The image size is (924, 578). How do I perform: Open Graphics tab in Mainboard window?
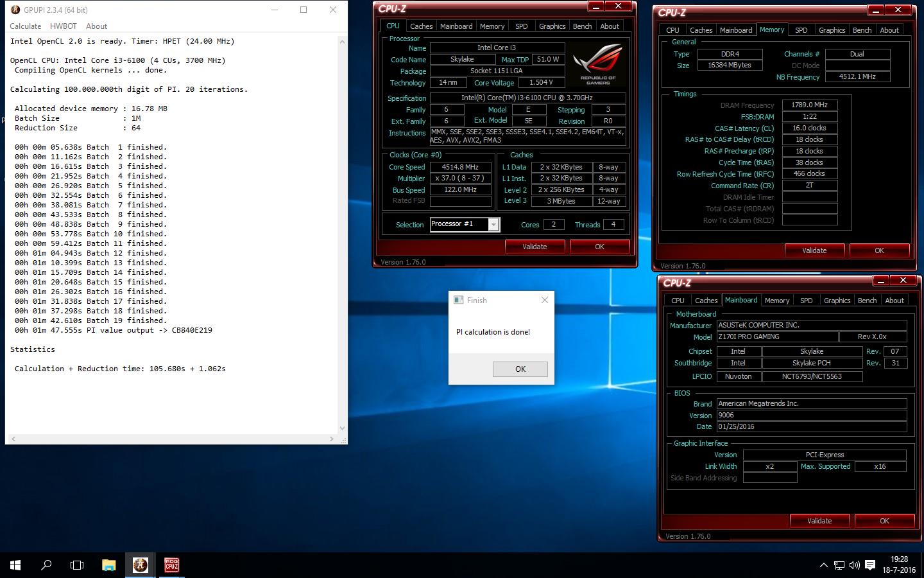tap(837, 301)
